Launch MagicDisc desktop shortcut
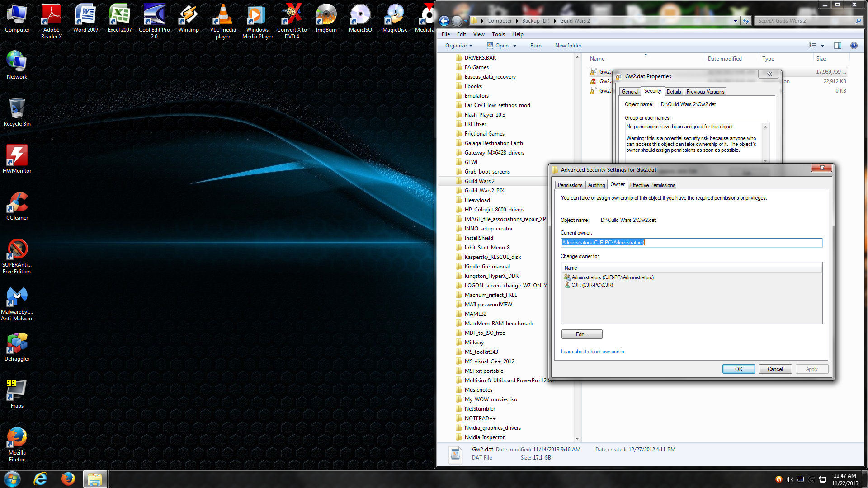Image resolution: width=868 pixels, height=488 pixels. (395, 18)
